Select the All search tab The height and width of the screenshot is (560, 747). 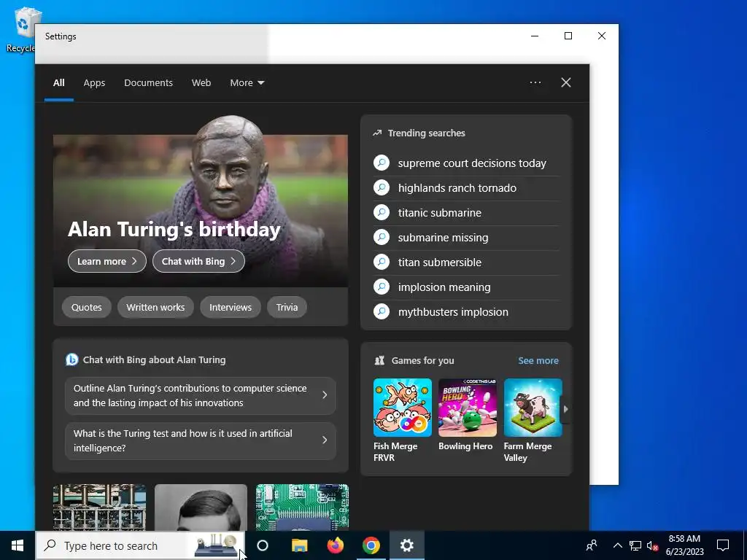click(x=58, y=83)
